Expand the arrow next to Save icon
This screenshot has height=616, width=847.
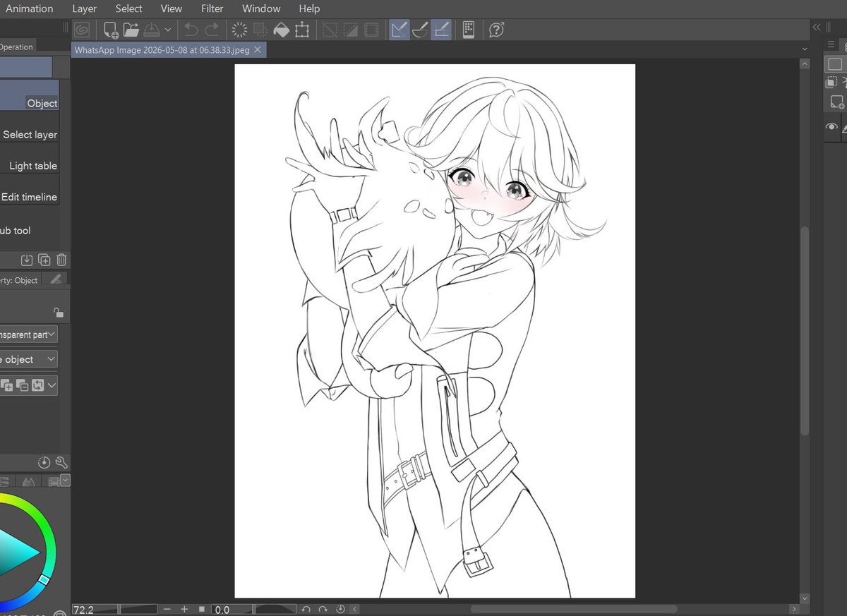pos(168,30)
